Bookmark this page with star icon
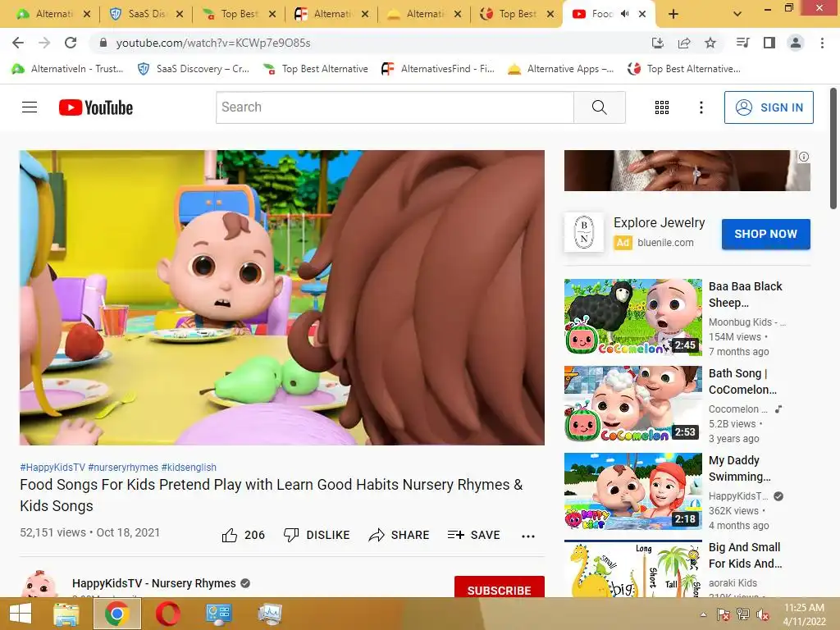Image resolution: width=840 pixels, height=630 pixels. coord(710,43)
